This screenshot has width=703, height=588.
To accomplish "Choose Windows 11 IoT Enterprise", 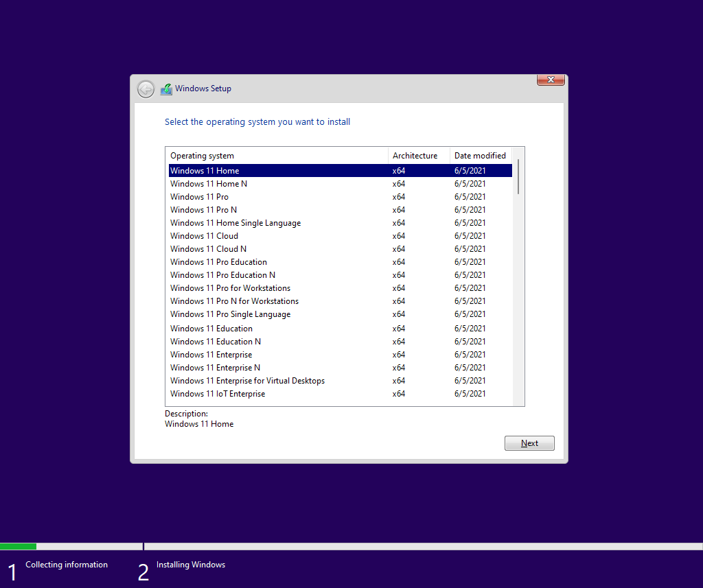I will [x=341, y=394].
